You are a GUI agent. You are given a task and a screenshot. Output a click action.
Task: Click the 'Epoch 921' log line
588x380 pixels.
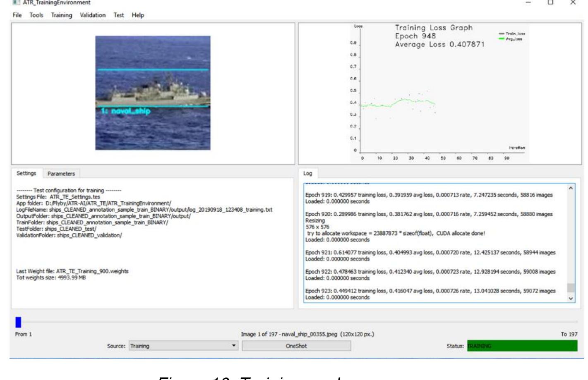pyautogui.click(x=430, y=252)
